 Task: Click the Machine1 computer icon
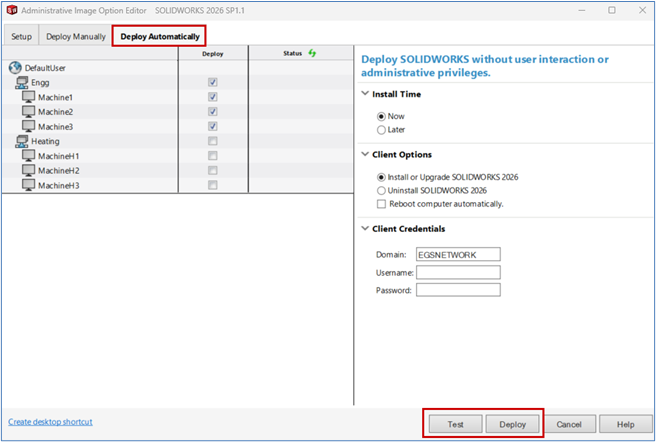(x=28, y=97)
